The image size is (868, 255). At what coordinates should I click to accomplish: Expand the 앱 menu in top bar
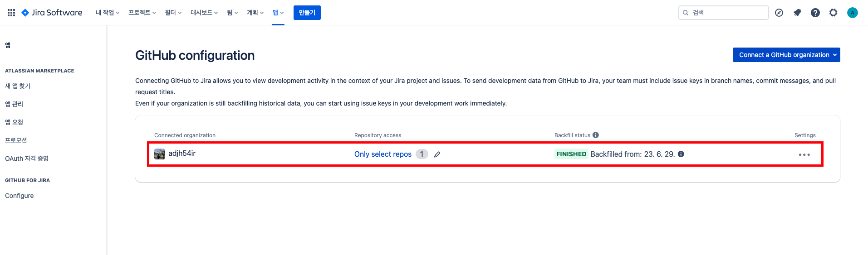pos(278,13)
